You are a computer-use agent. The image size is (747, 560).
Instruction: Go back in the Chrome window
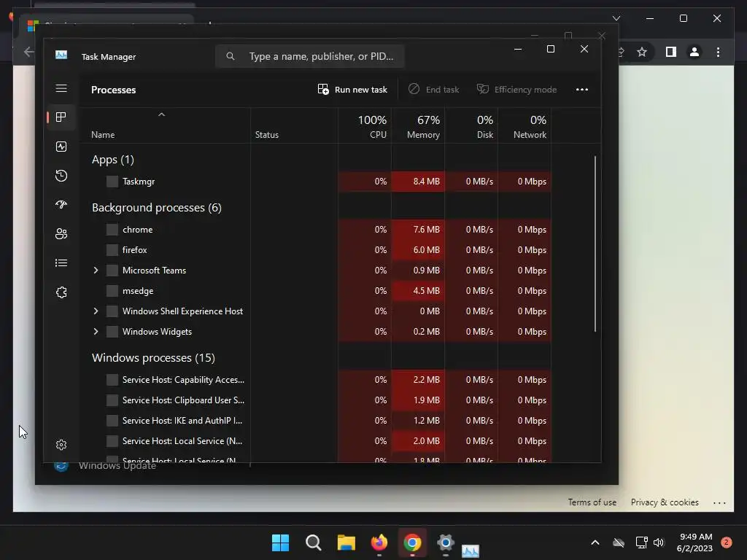tap(28, 52)
